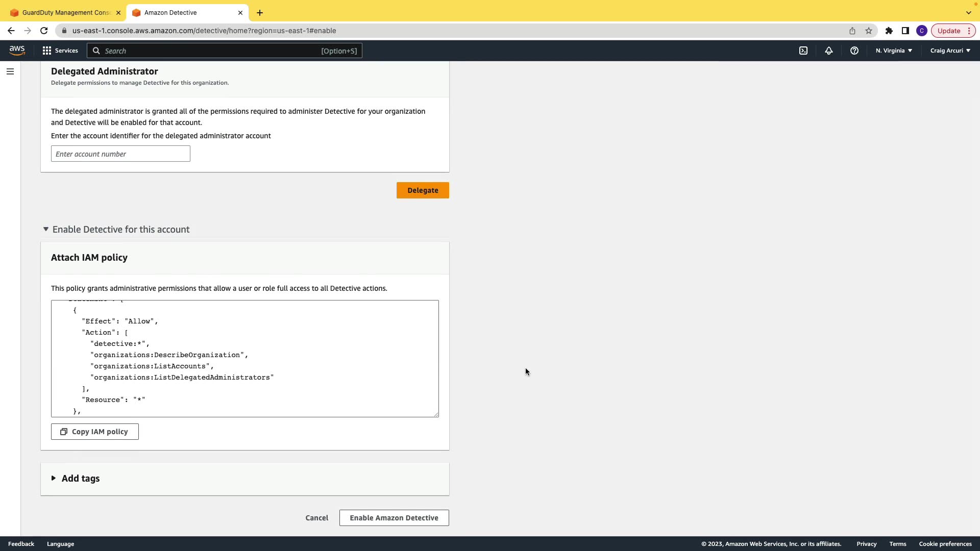
Task: Open the N. Virginia region dropdown
Action: coord(894,51)
